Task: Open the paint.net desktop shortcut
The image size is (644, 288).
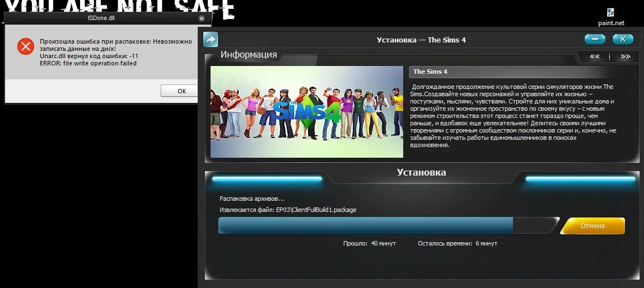Action: [x=611, y=18]
